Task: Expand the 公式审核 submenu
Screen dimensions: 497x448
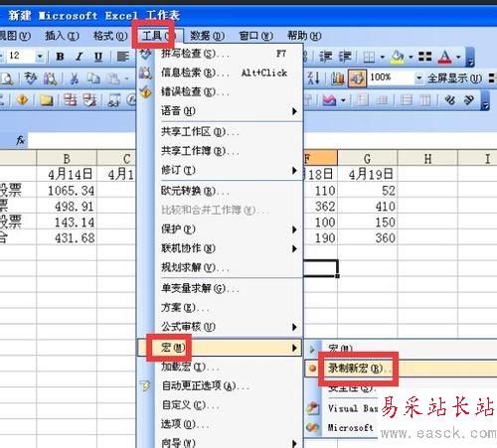Action: pos(220,327)
